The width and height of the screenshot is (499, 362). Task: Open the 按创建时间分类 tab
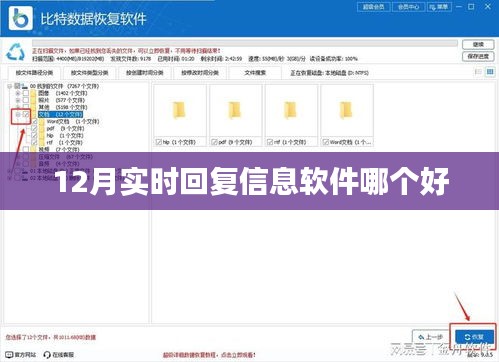(x=145, y=73)
